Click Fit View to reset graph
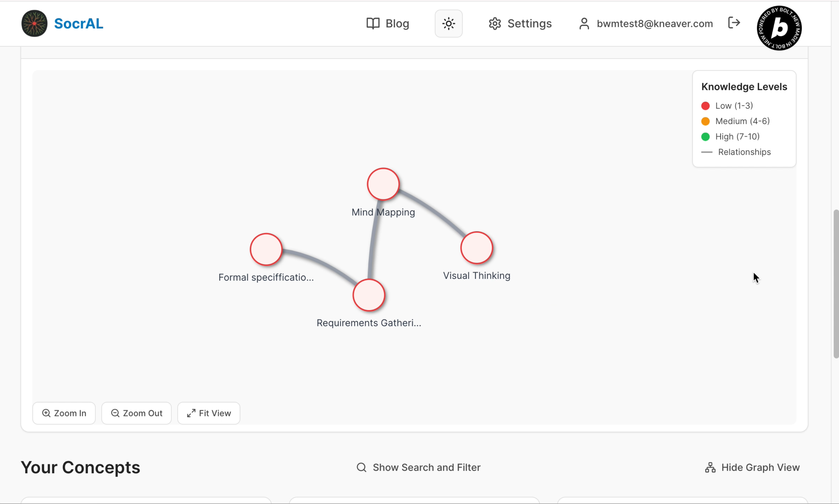This screenshot has width=839, height=504. click(208, 413)
